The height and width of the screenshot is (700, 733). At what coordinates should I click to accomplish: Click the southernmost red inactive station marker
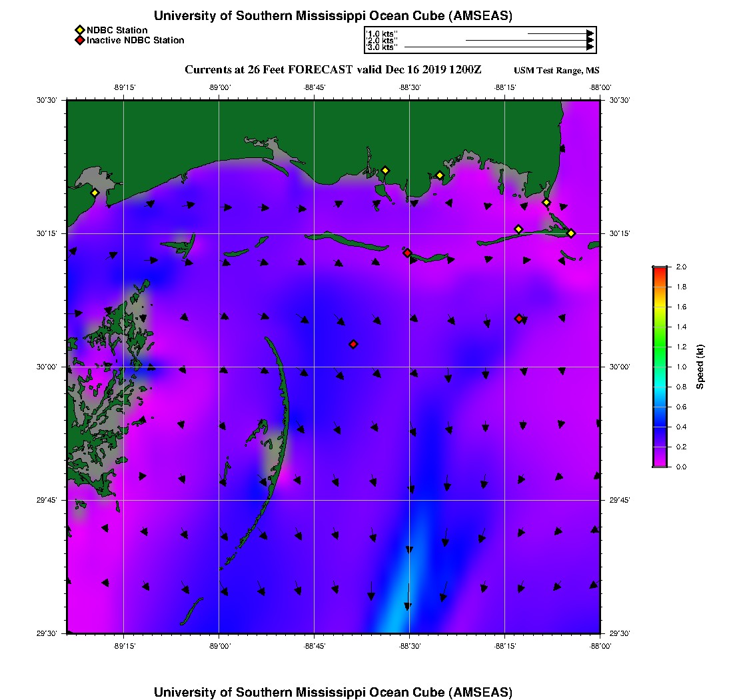353,344
